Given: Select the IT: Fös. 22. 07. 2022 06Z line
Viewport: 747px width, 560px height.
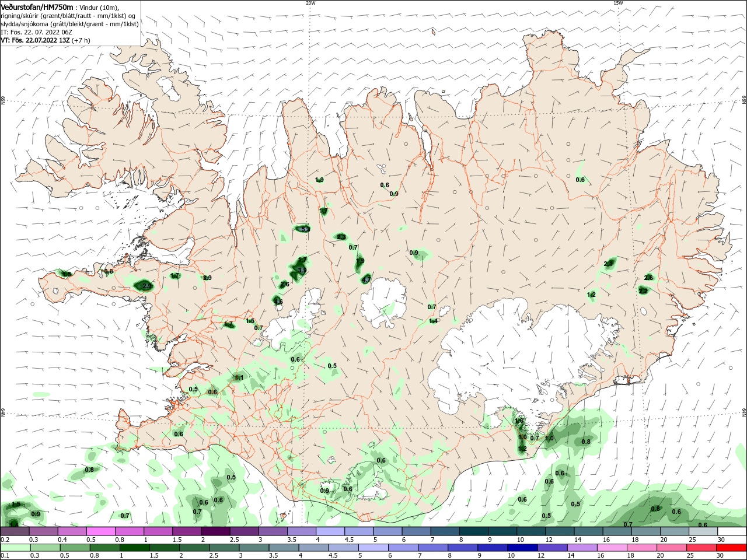Looking at the screenshot, I should (35, 32).
